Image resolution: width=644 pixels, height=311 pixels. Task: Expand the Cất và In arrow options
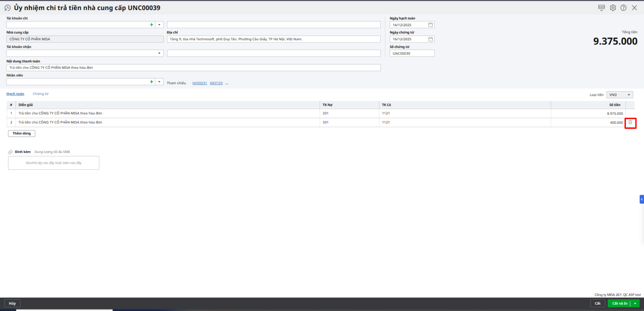click(x=635, y=303)
